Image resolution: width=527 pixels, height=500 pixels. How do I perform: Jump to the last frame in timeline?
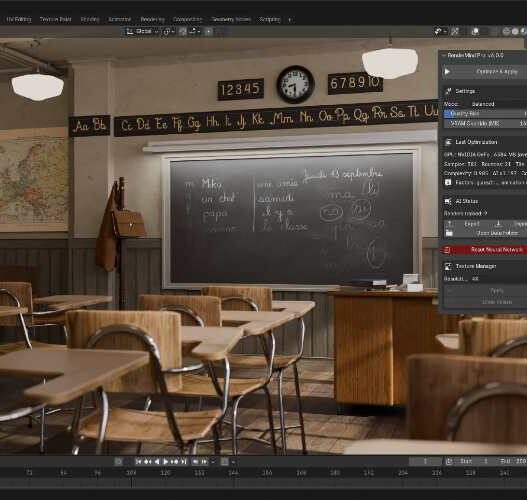[x=184, y=462]
